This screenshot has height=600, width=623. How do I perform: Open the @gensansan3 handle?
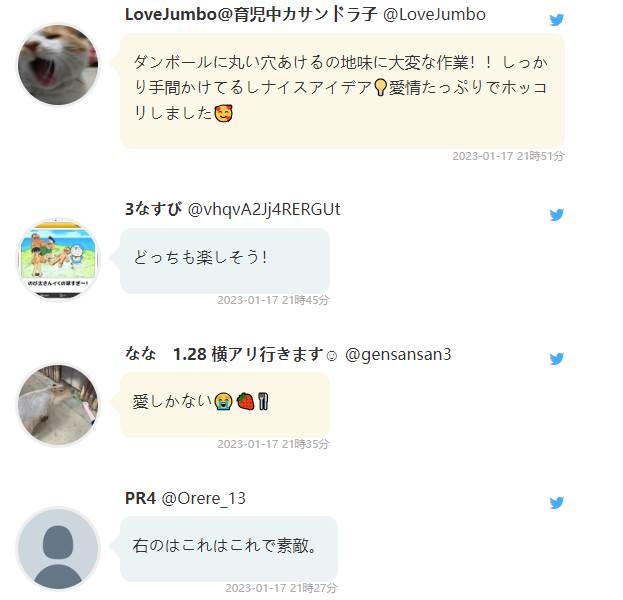click(398, 354)
